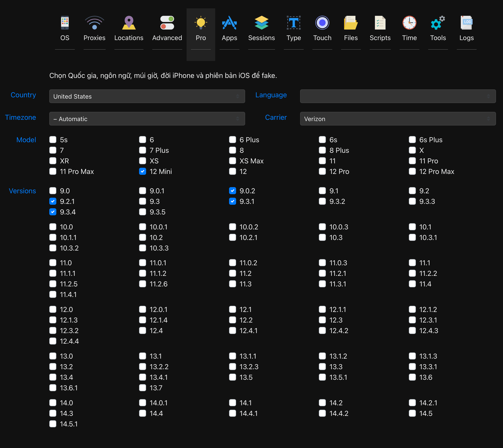
Task: Check the 14.4.2 version checkbox
Action: pos(322,413)
